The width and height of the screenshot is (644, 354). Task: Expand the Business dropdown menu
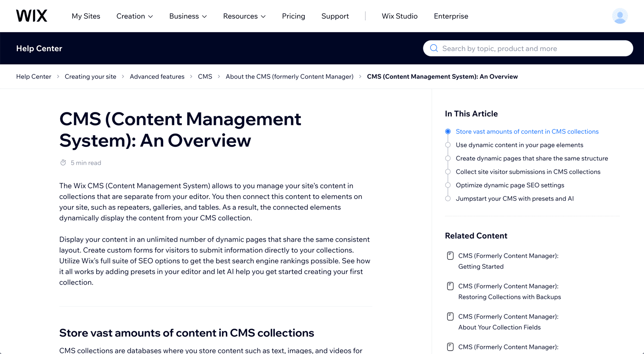(x=188, y=16)
